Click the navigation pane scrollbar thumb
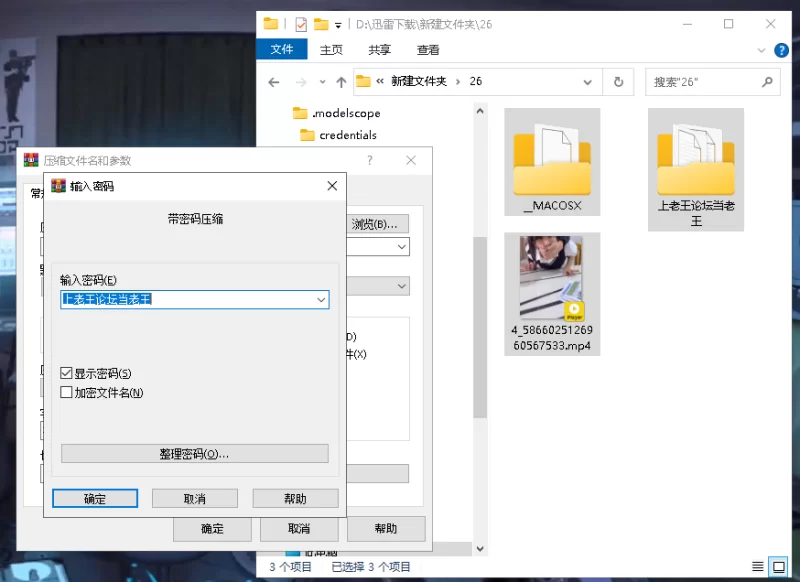Image resolution: width=800 pixels, height=582 pixels. pyautogui.click(x=480, y=327)
